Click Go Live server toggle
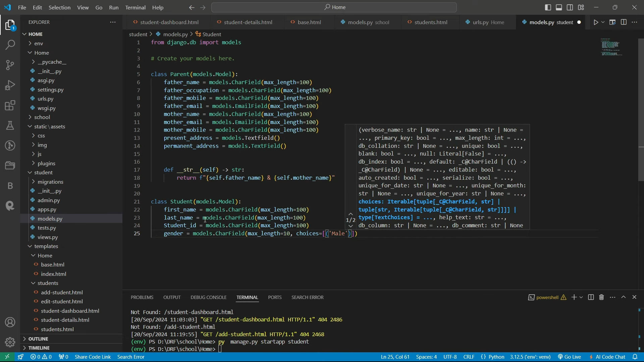Image resolution: width=644 pixels, height=362 pixels. [570, 357]
